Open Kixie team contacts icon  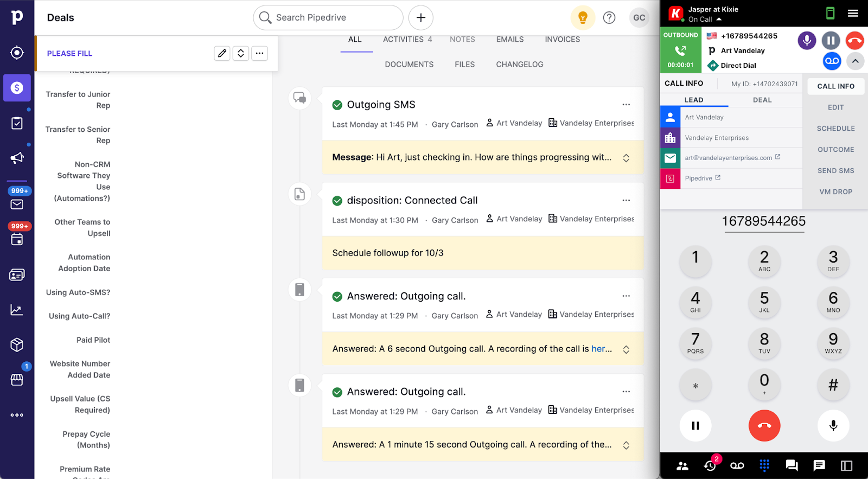[682, 465]
